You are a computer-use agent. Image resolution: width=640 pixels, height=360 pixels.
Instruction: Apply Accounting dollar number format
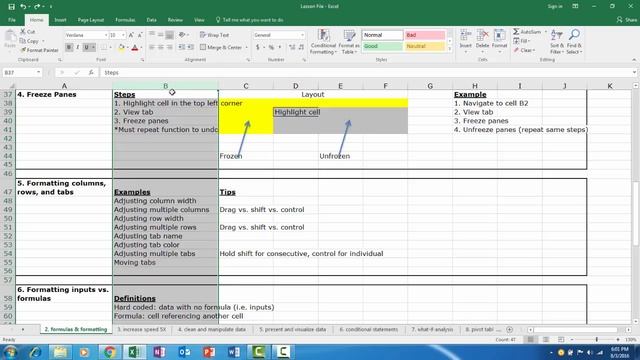point(258,47)
